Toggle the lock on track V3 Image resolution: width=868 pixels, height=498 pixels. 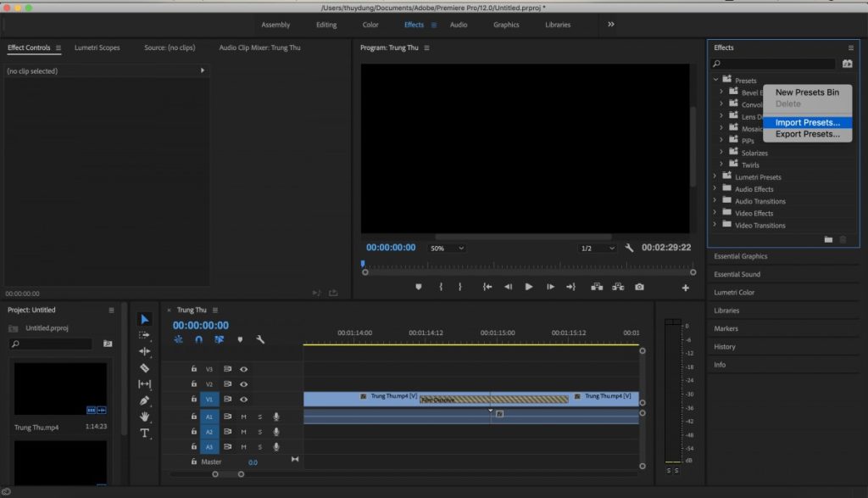[194, 369]
